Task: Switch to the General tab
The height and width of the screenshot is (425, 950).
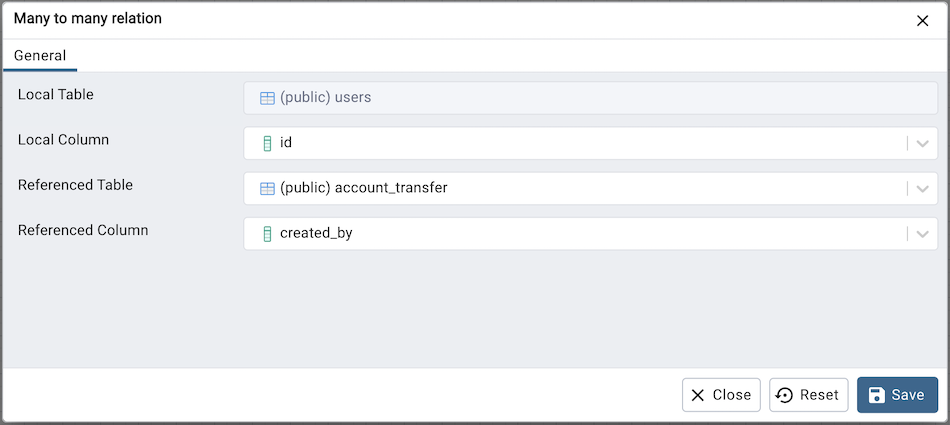Action: coord(40,56)
